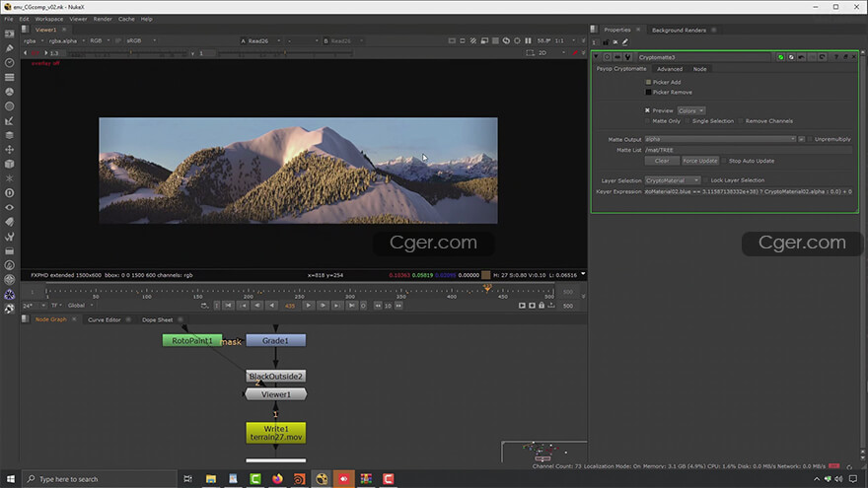This screenshot has width=868, height=488.
Task: Click the Picker Add color swatch
Action: pyautogui.click(x=648, y=82)
